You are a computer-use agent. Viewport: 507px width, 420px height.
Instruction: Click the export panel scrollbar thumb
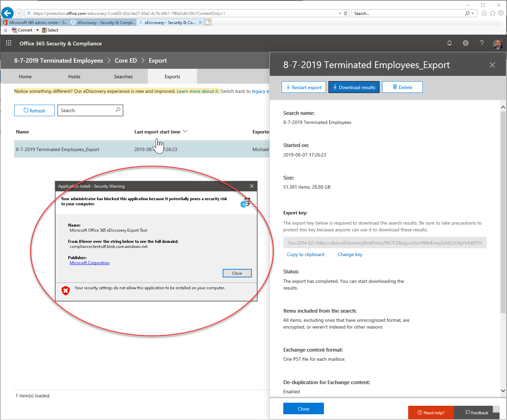pos(503,212)
